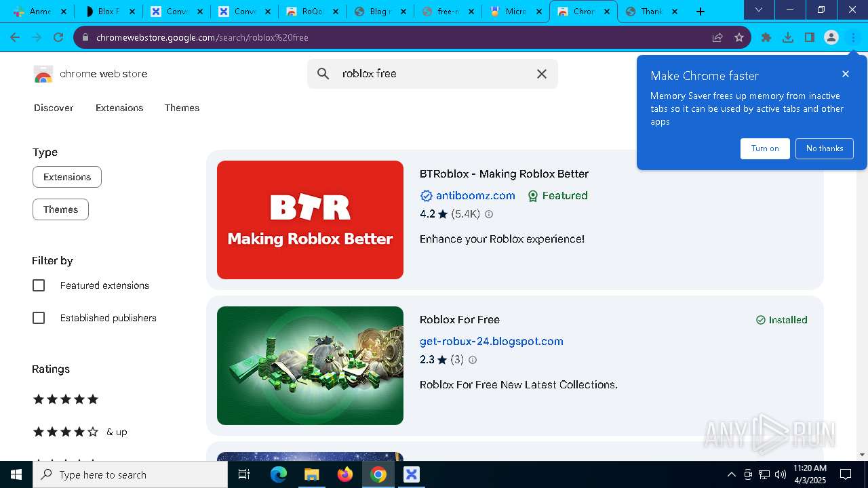Check the Featured extensions filter
The height and width of the screenshot is (488, 868).
[x=39, y=285]
